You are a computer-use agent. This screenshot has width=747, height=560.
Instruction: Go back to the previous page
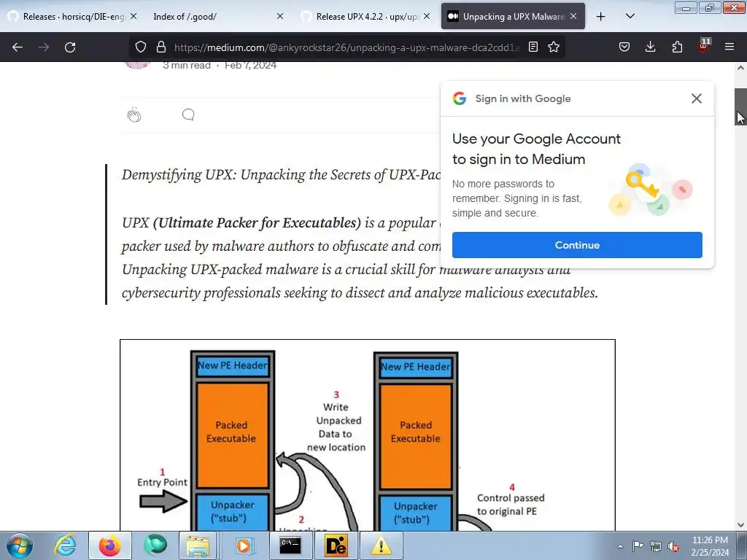(18, 47)
